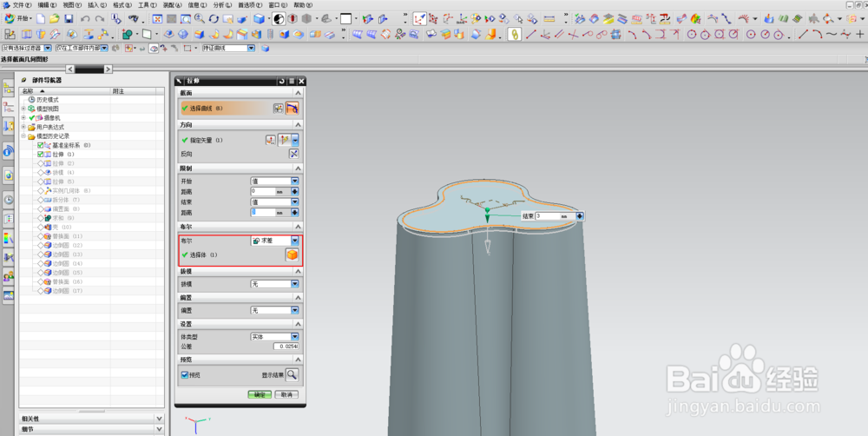This screenshot has width=868, height=436.
Task: Click the Cancel (取消) button
Action: coord(286,395)
